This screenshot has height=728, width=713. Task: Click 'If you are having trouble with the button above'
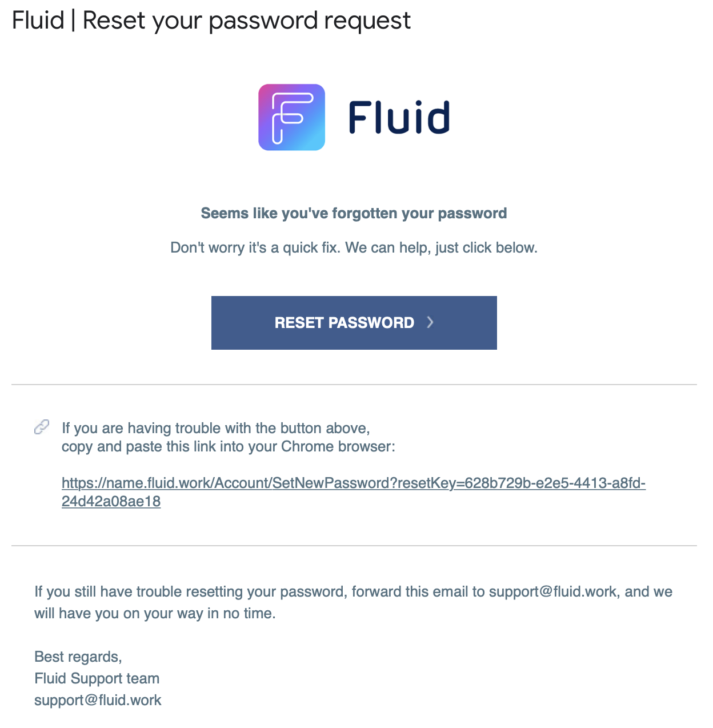(x=215, y=428)
